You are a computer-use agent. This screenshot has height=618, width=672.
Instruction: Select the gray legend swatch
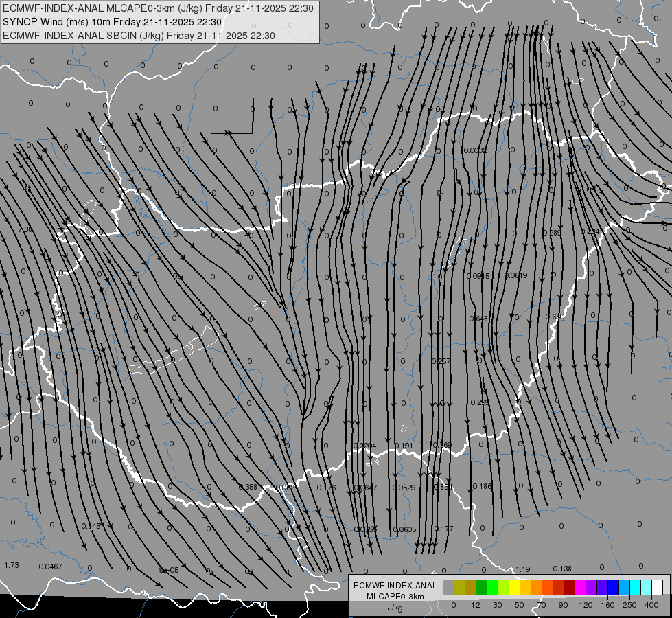coord(448,587)
